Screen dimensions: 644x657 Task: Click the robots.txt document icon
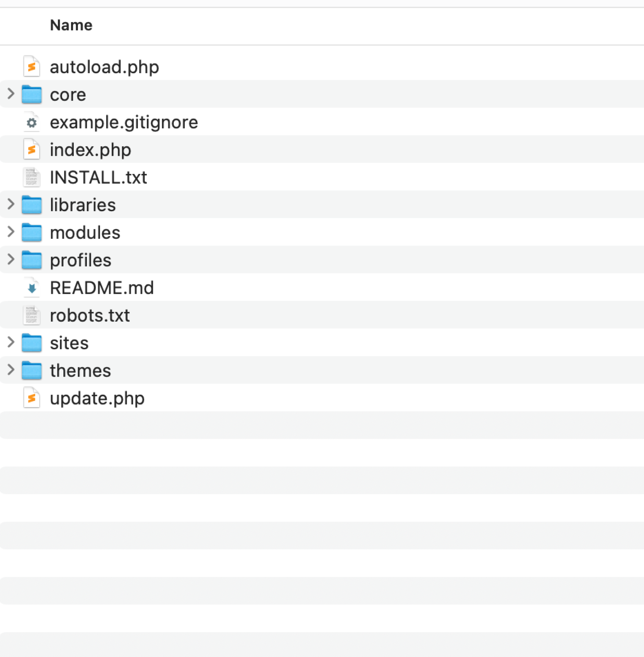32,316
